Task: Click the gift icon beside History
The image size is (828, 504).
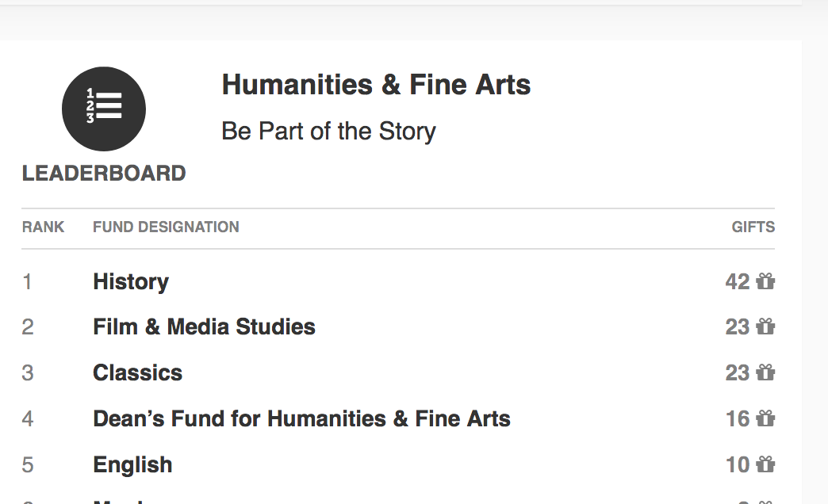Action: click(x=765, y=281)
